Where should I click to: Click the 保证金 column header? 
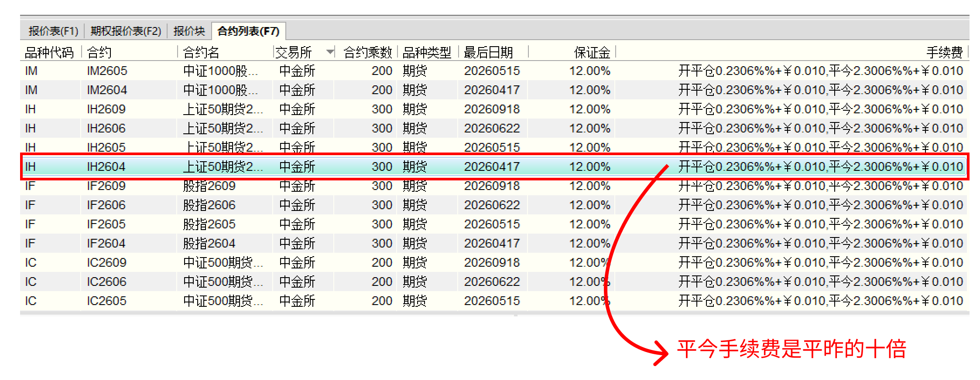pos(592,53)
